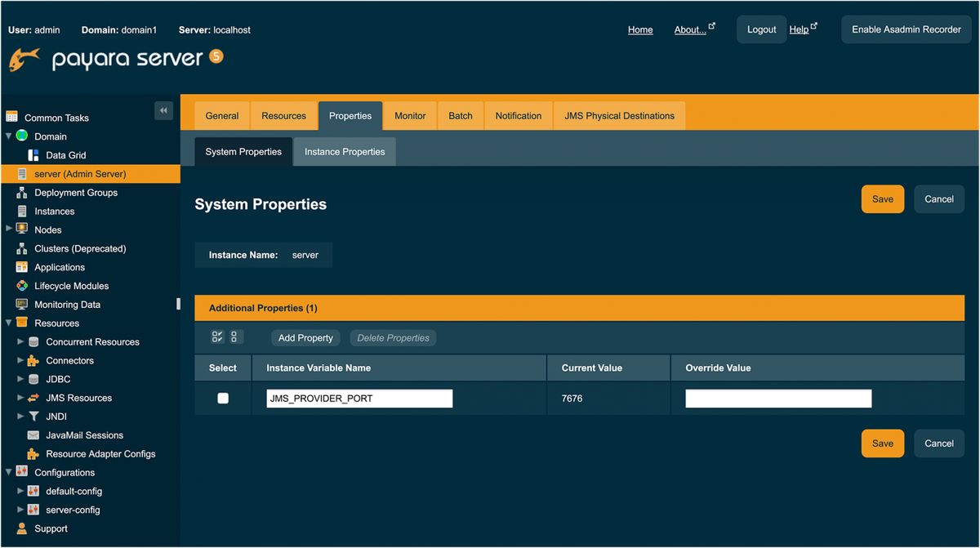The height and width of the screenshot is (548, 980).
Task: Select Data Grid under Domain
Action: [x=65, y=155]
